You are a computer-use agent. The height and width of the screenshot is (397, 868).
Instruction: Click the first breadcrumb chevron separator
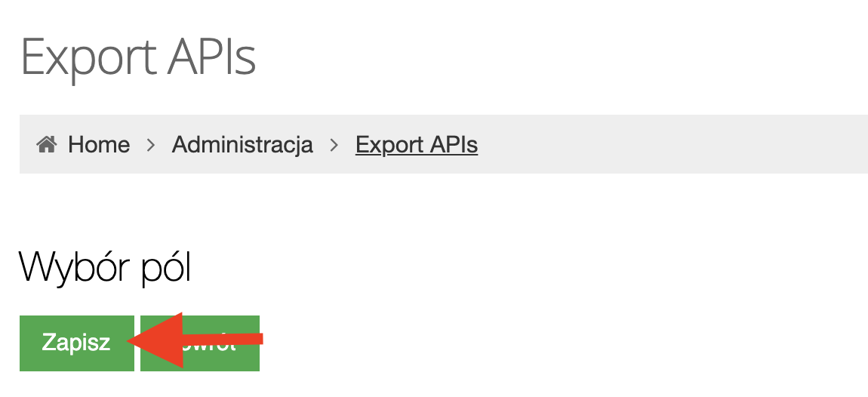pos(151,144)
